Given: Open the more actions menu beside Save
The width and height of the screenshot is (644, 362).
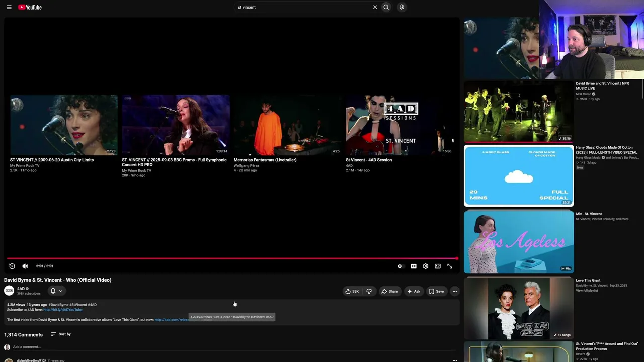Looking at the screenshot, I should pyautogui.click(x=454, y=291).
